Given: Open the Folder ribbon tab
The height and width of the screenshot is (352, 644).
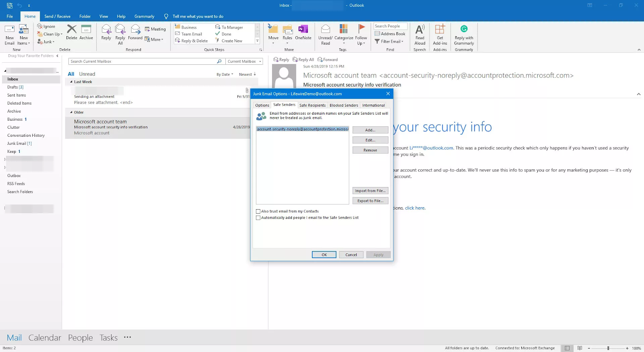Looking at the screenshot, I should (85, 16).
